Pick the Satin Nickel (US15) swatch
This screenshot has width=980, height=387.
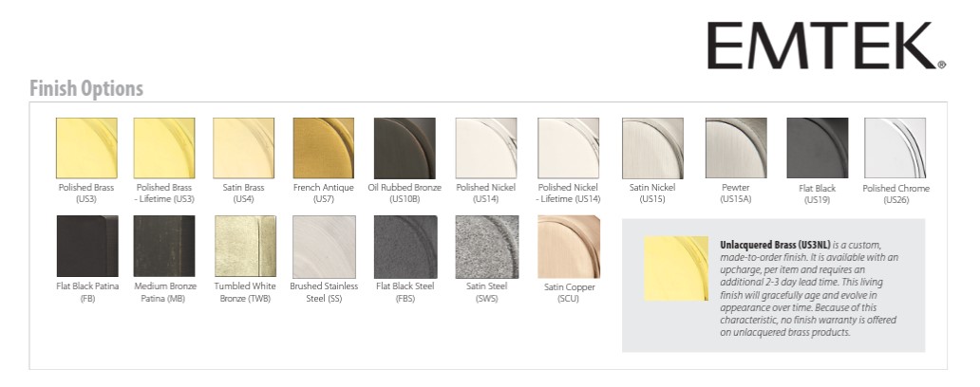(652, 148)
